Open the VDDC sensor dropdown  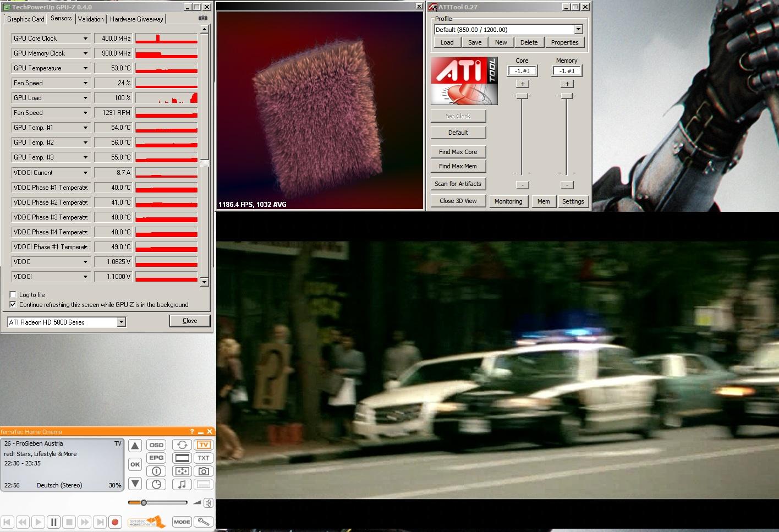[85, 262]
